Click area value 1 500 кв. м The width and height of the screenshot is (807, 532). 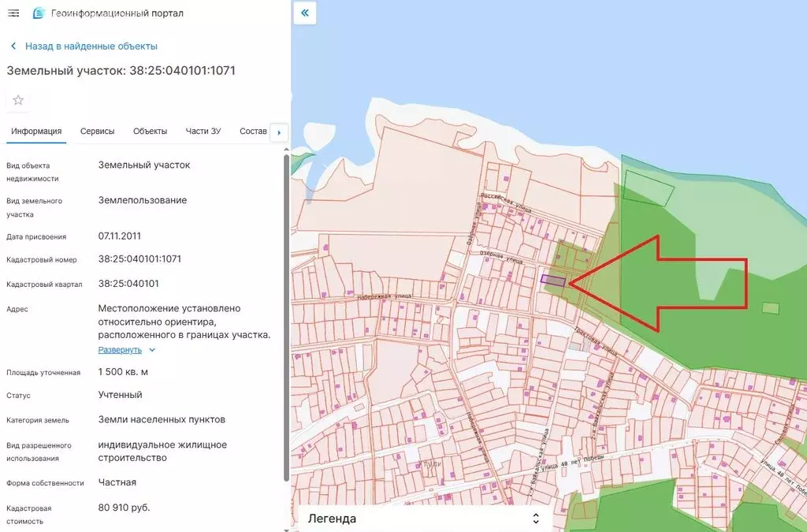(x=123, y=372)
